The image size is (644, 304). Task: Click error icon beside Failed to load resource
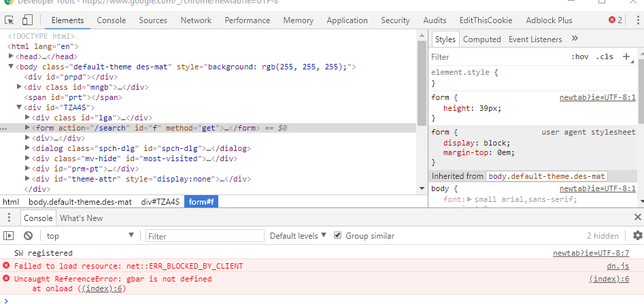coord(6,265)
